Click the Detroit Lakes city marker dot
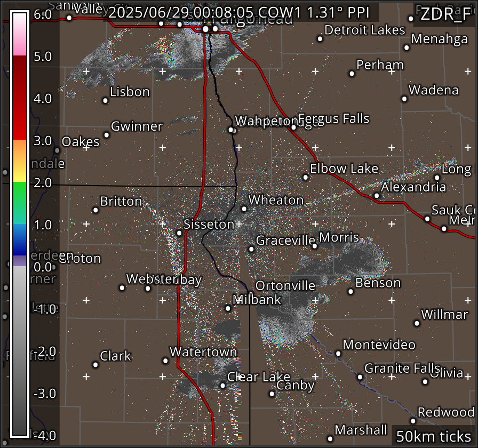Viewport: 478px width, 448px height. pyautogui.click(x=320, y=38)
